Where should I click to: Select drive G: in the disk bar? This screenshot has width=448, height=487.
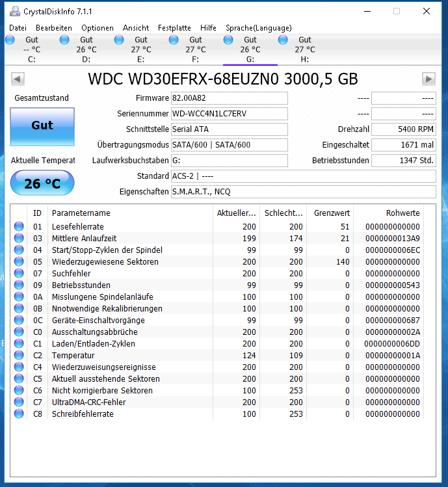tap(250, 49)
